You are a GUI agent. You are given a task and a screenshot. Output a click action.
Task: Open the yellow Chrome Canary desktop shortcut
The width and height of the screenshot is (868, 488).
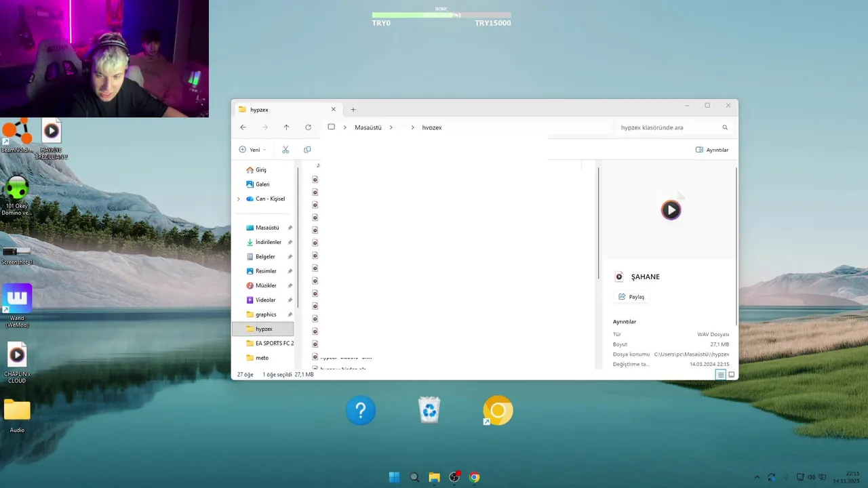click(498, 410)
